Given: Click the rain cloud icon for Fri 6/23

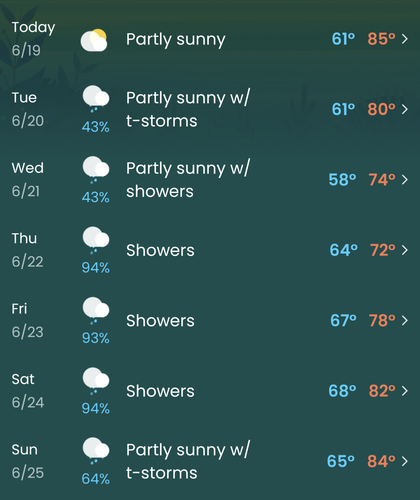Looking at the screenshot, I should click(x=96, y=310).
